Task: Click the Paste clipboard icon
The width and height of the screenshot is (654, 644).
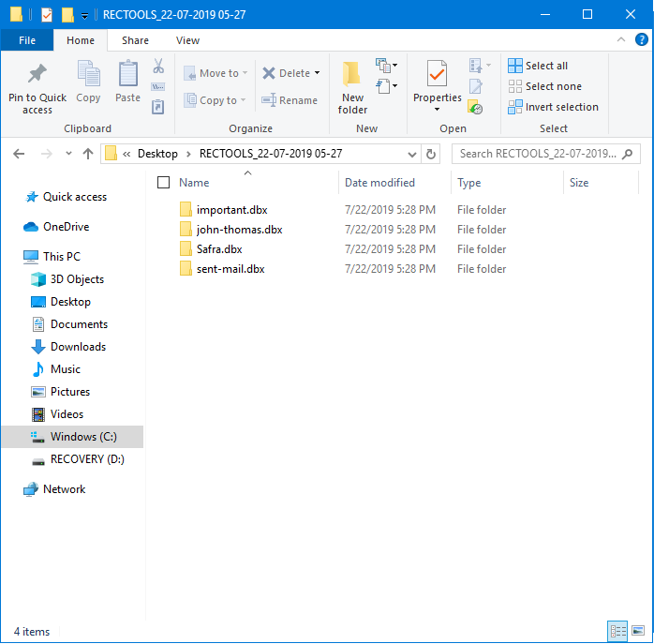Action: (128, 73)
